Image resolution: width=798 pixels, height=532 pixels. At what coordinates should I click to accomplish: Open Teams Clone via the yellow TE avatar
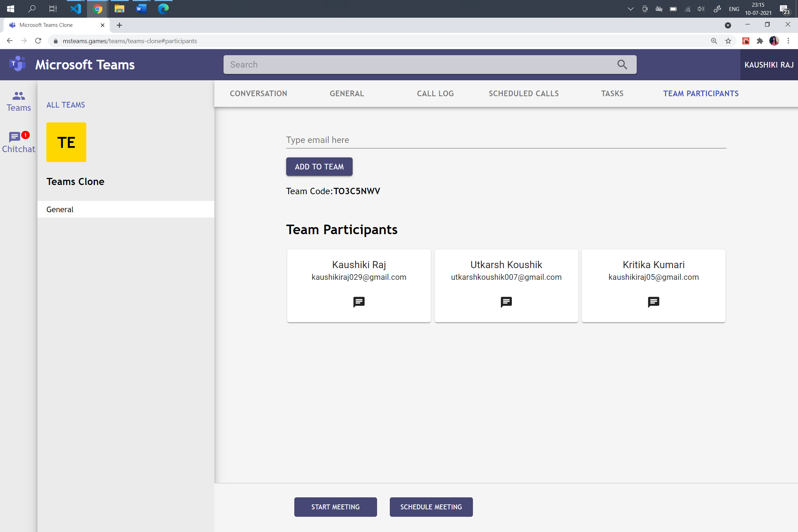point(66,142)
